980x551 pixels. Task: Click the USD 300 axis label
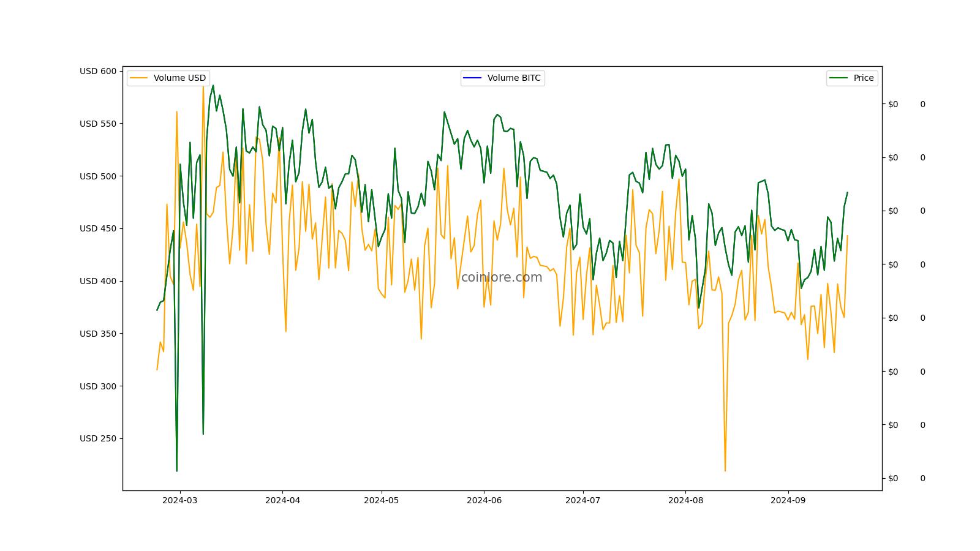[x=97, y=386]
